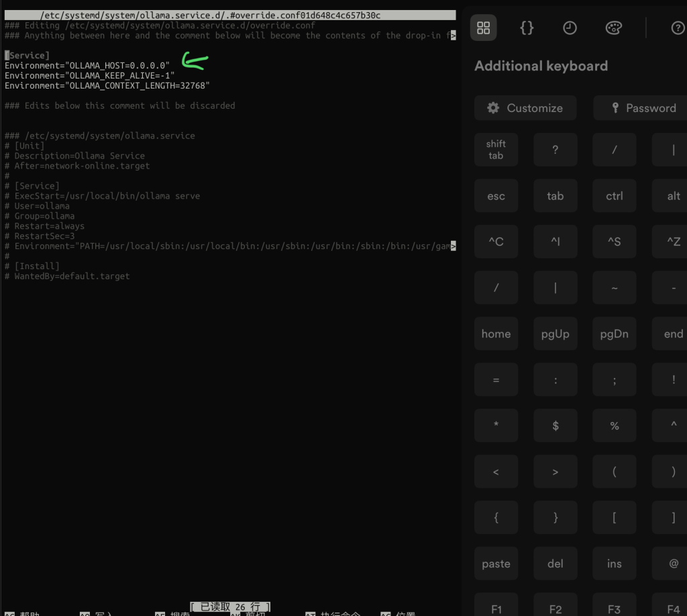
Task: Tap the F2 function key
Action: pos(555,605)
